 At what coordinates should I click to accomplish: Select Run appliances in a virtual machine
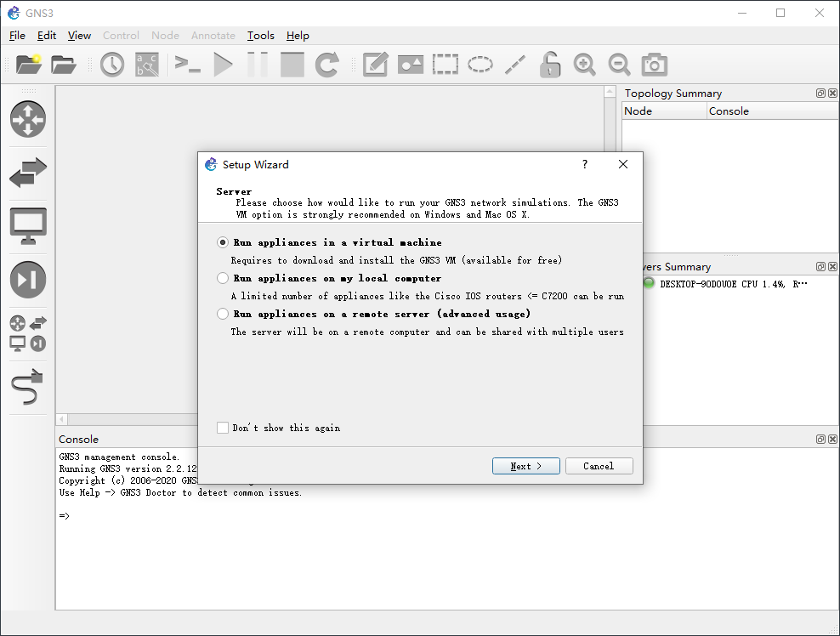[x=222, y=242]
